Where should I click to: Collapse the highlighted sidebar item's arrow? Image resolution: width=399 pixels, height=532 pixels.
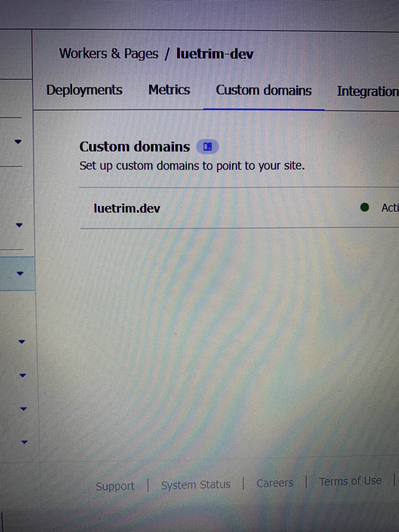(x=20, y=274)
